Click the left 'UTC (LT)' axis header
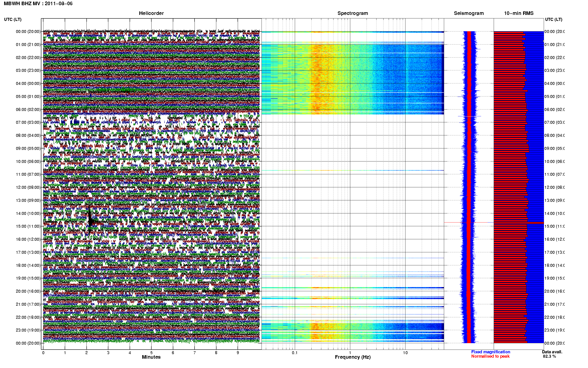The height and width of the screenshot is (368, 588). (x=13, y=19)
